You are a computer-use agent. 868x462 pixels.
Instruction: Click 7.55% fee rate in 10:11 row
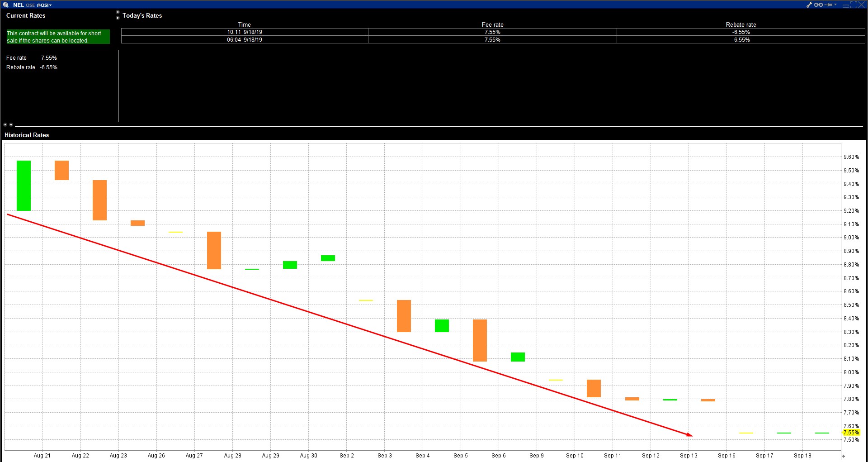pos(492,32)
